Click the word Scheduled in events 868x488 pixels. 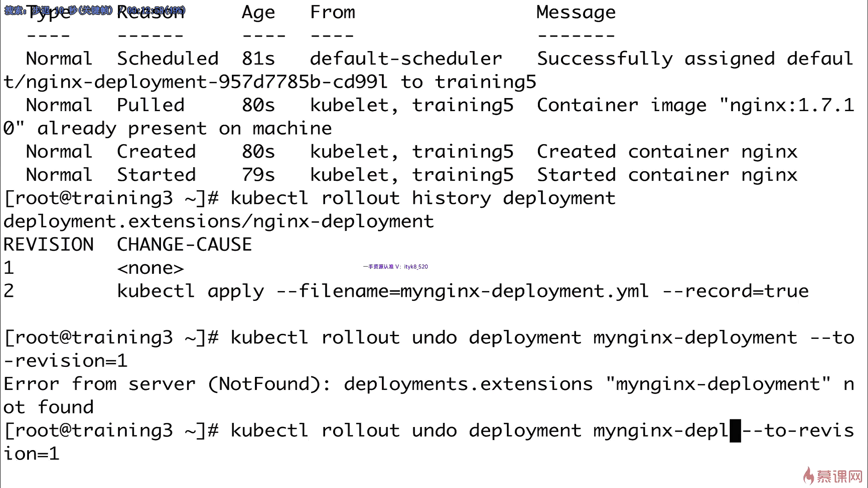pos(168,59)
